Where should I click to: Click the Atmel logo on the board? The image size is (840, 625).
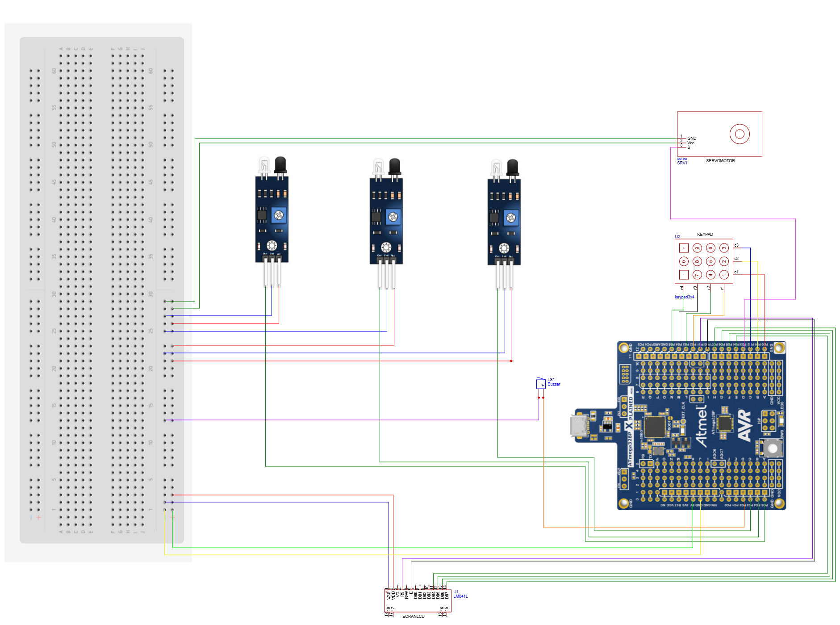[702, 426]
